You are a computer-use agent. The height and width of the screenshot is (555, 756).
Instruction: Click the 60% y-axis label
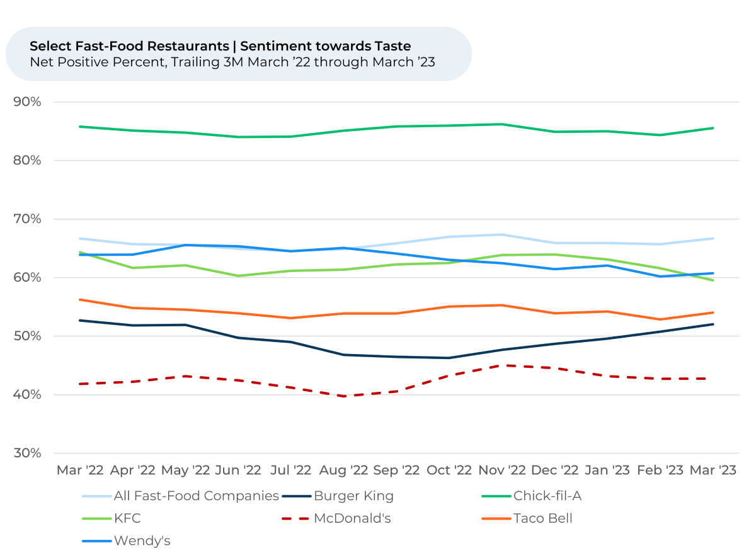point(28,278)
